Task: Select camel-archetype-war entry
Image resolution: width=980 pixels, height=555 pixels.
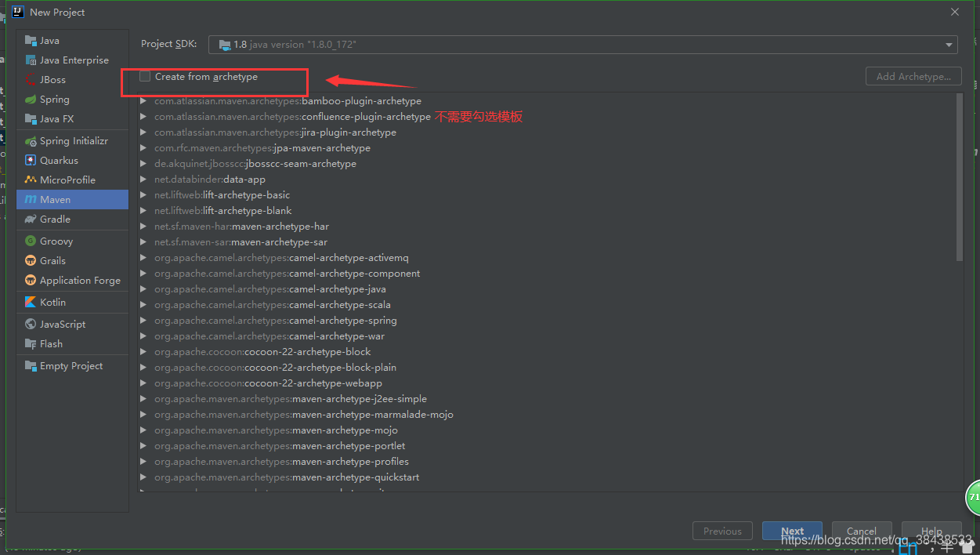Action: (269, 336)
